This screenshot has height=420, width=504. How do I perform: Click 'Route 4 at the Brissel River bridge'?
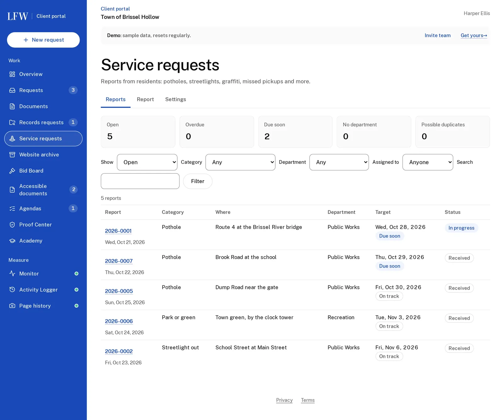point(259,227)
